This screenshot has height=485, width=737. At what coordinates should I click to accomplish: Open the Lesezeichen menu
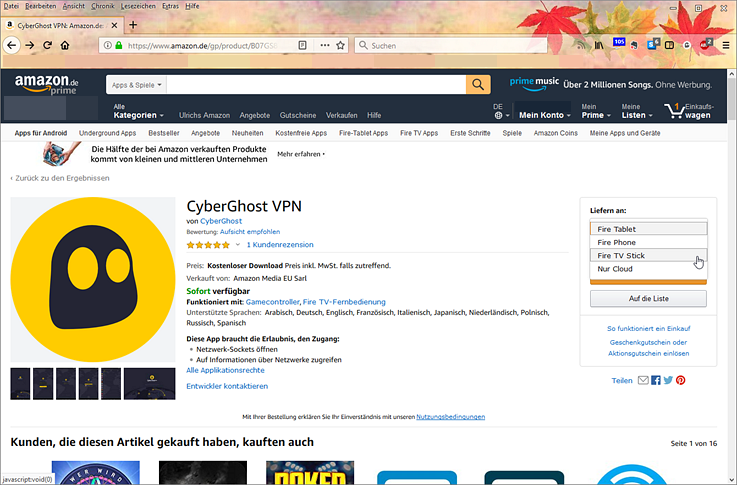click(138, 6)
